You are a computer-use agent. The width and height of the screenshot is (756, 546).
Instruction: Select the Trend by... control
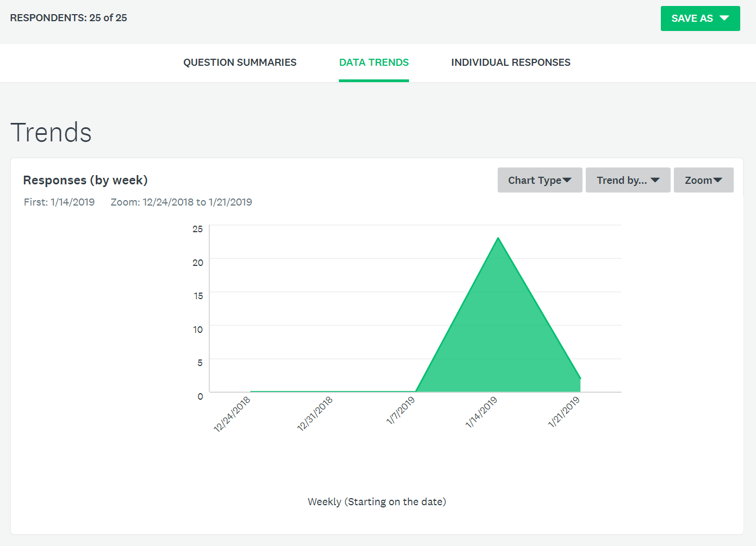coord(628,179)
